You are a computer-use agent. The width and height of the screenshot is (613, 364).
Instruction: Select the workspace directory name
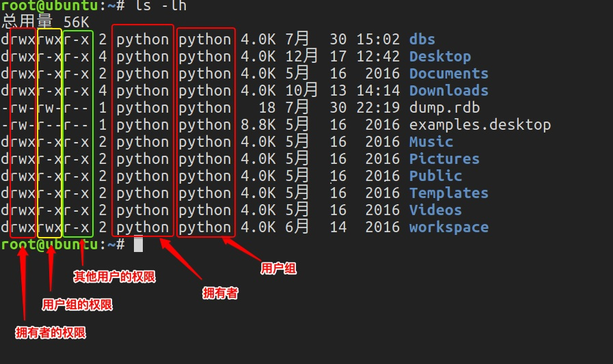click(448, 227)
